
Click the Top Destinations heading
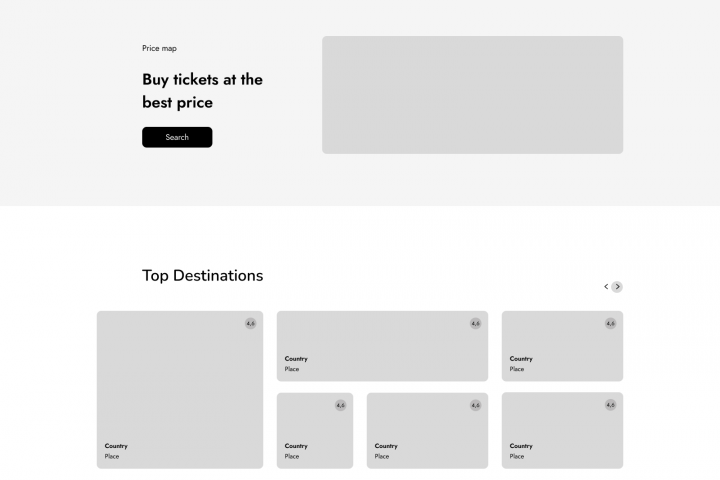pos(202,275)
